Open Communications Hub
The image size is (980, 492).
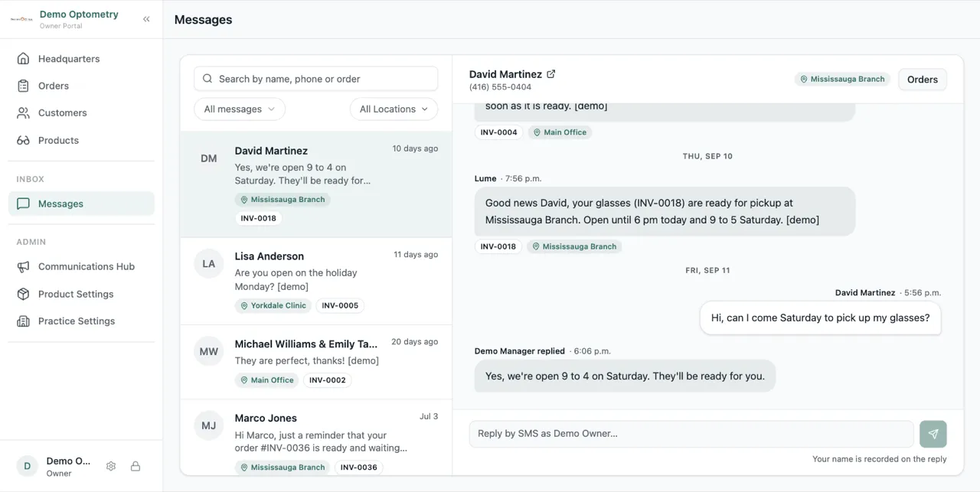click(81, 266)
